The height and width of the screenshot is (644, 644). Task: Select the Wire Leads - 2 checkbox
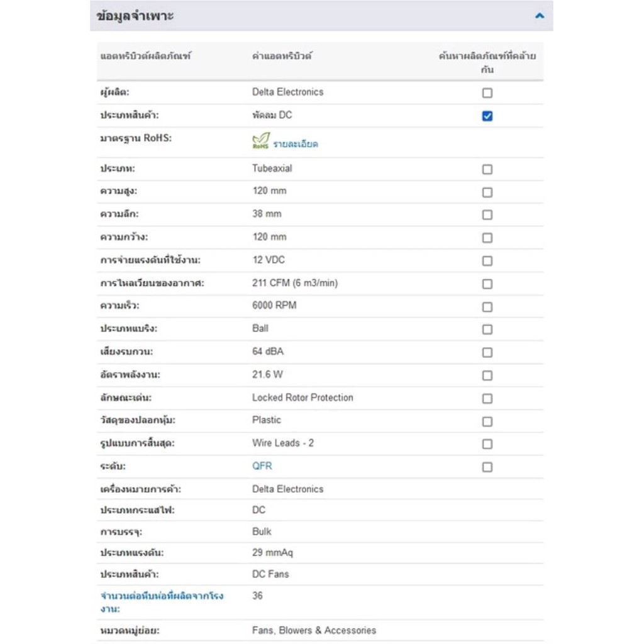point(487,444)
